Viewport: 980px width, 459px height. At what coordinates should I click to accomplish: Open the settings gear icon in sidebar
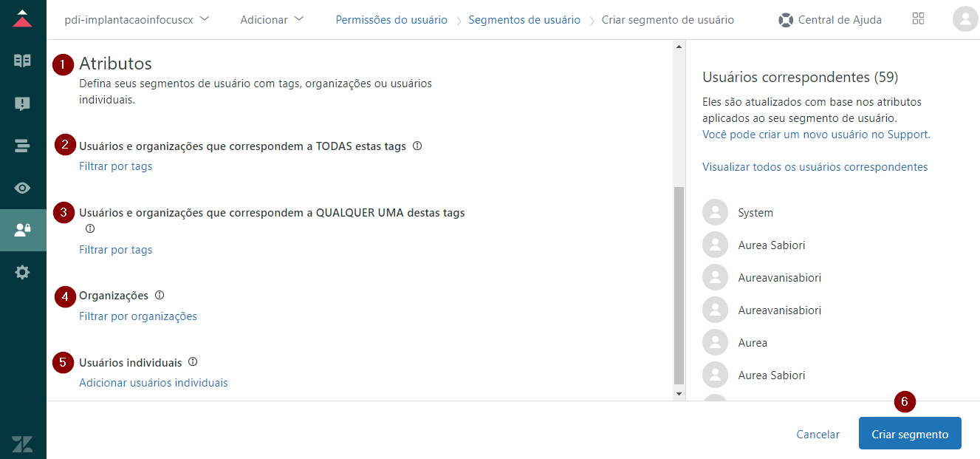[23, 273]
